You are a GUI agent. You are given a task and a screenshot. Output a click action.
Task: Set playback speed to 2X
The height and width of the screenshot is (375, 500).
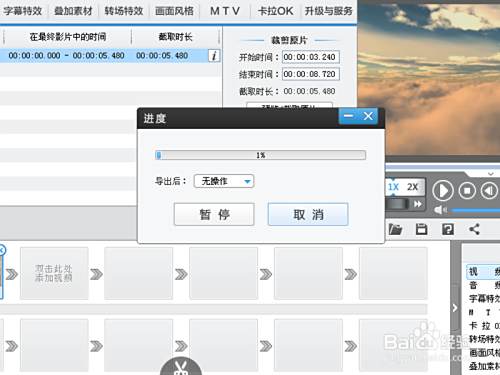point(413,187)
